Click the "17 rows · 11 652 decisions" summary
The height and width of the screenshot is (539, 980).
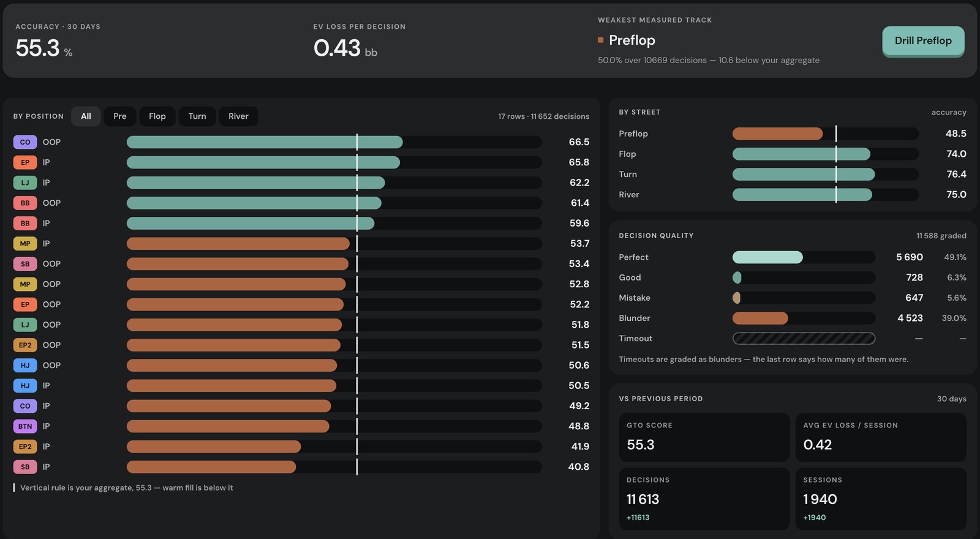point(543,116)
